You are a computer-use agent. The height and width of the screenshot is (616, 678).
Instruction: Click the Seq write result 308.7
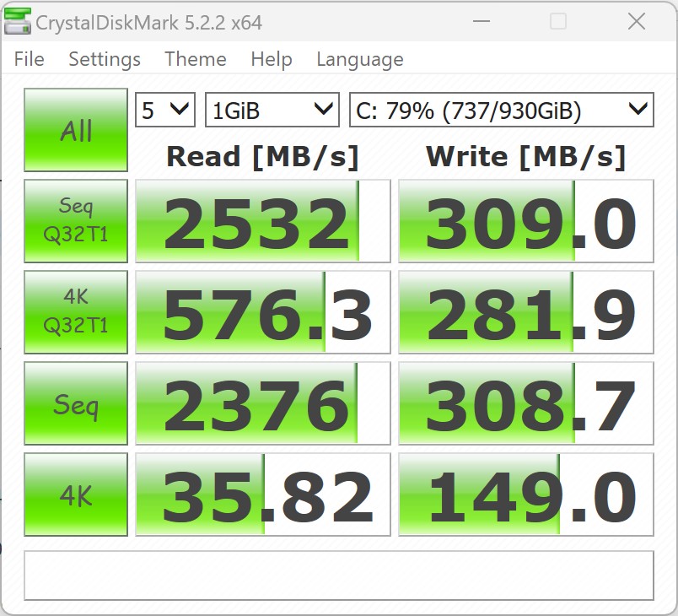point(526,403)
